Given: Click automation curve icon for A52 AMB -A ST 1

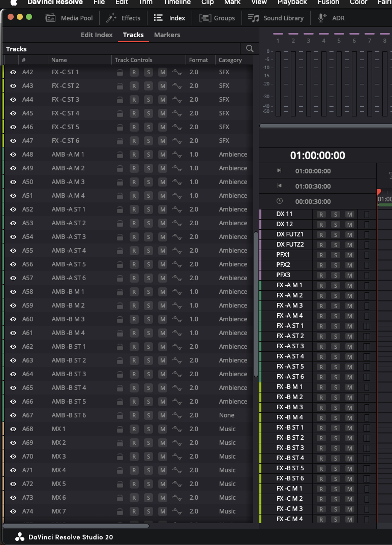Looking at the screenshot, I should pyautogui.click(x=177, y=209).
